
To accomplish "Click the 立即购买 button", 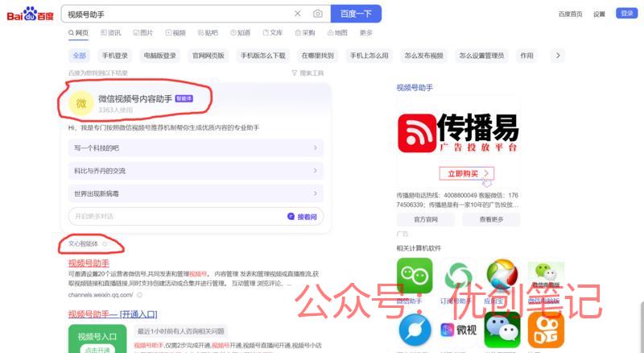I will [467, 173].
